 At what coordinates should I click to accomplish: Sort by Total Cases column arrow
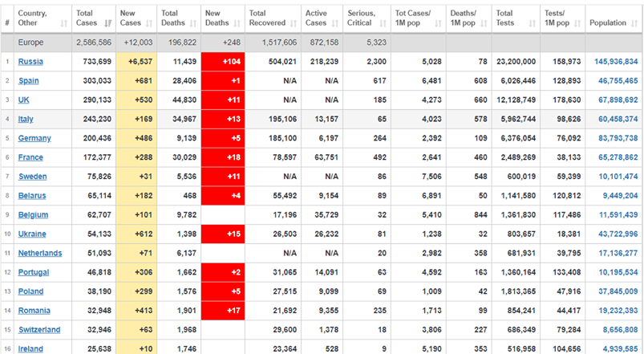pyautogui.click(x=108, y=23)
